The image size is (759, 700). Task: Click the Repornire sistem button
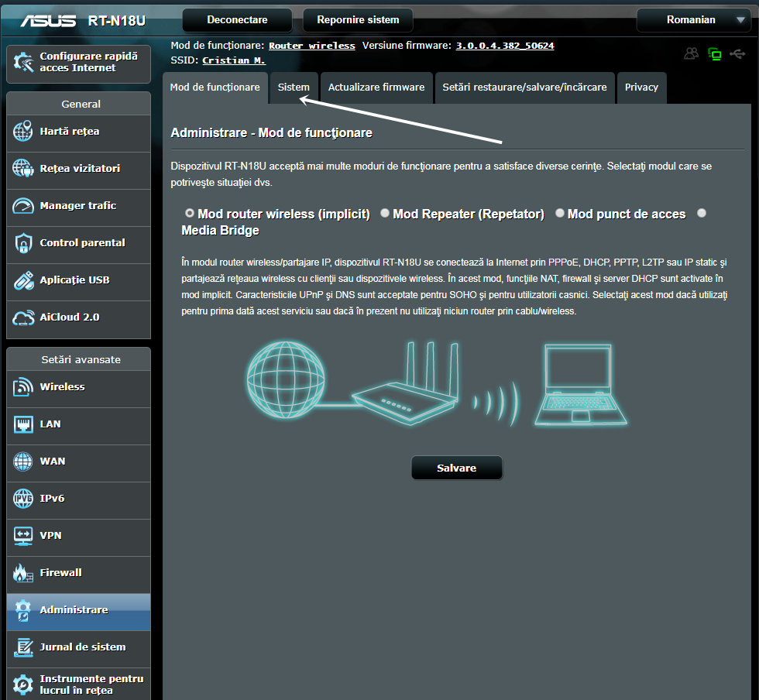(x=358, y=20)
